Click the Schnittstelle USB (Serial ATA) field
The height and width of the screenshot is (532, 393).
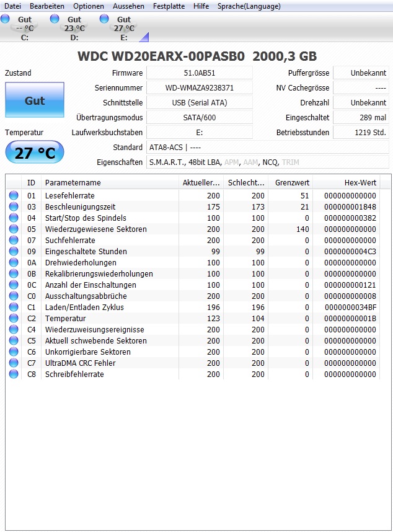[200, 103]
